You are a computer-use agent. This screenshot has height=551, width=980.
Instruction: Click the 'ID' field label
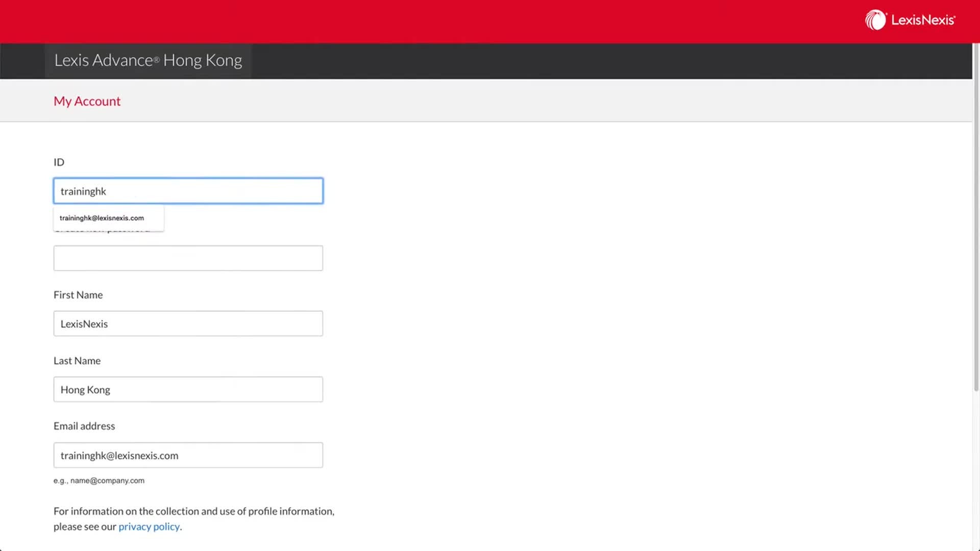59,162
